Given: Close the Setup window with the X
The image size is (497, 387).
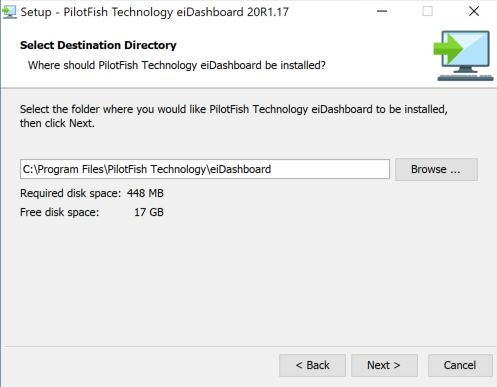Looking at the screenshot, I should [474, 11].
